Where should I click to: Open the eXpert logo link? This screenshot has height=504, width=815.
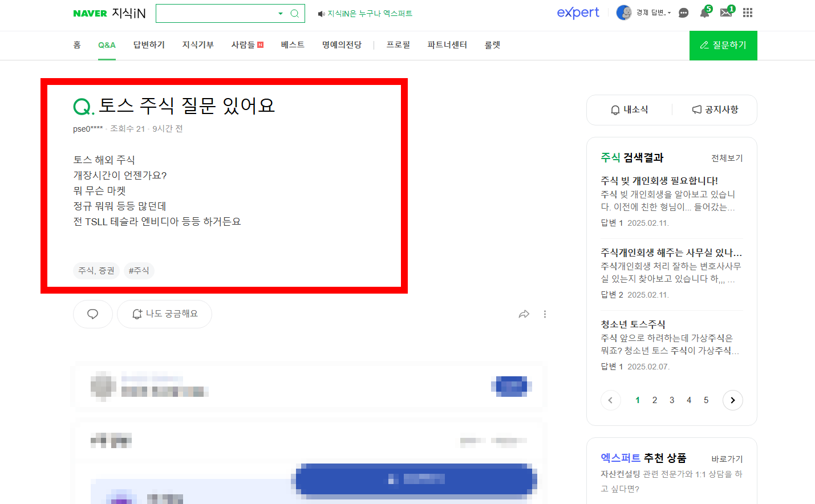click(x=578, y=13)
